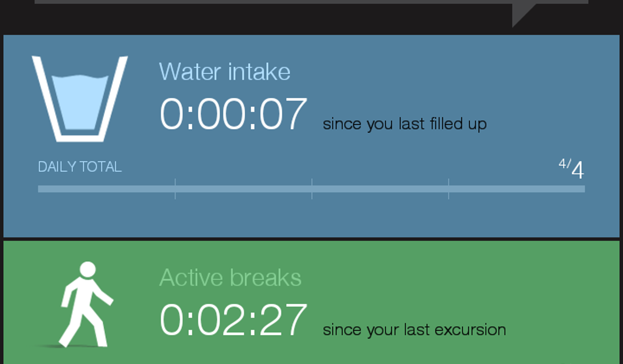Click the second tick on progress bar
Viewport: 623px width, 364px height.
(312, 189)
